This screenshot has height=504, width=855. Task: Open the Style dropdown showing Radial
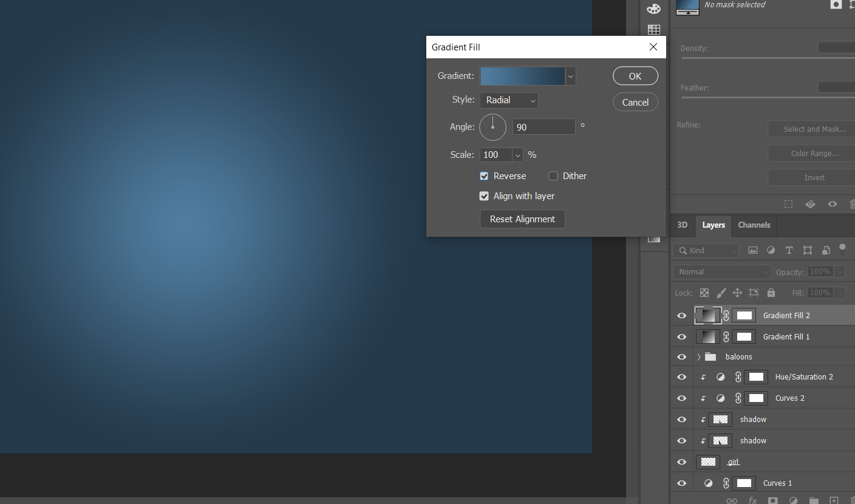[509, 100]
